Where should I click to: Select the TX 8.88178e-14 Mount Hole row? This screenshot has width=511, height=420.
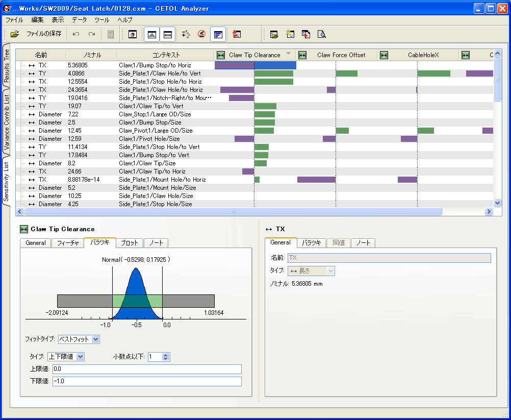tap(254, 179)
